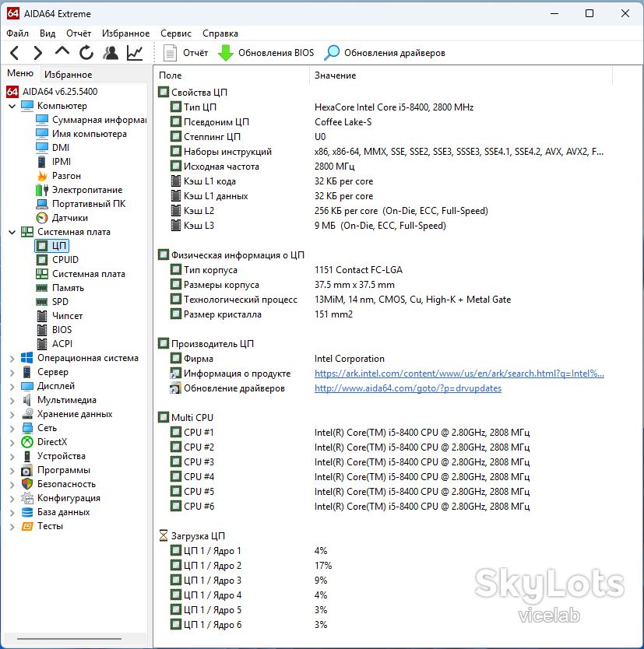
Task: Open the SPD tree item
Action: point(52,302)
